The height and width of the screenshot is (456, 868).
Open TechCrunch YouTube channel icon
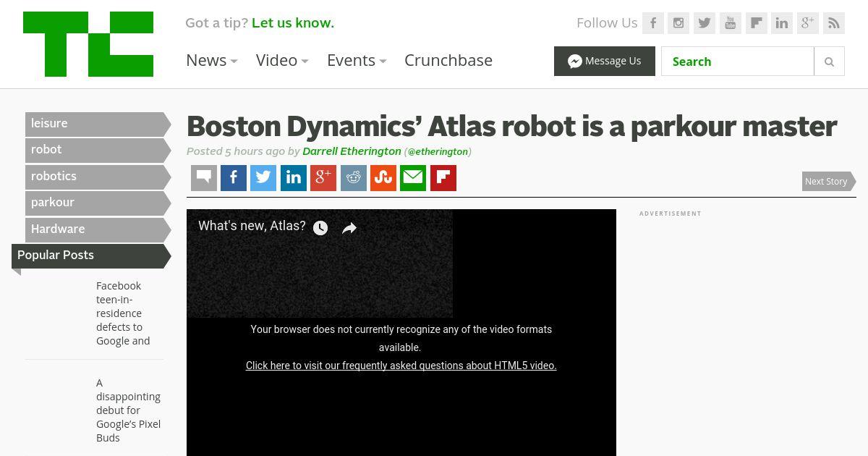pyautogui.click(x=731, y=23)
